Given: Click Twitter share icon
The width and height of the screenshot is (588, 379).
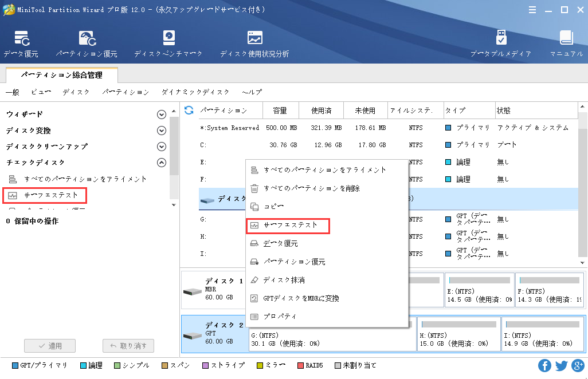Looking at the screenshot, I should [561, 365].
